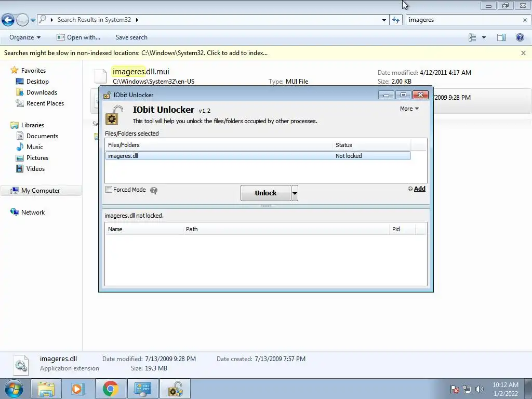This screenshot has height=399, width=532.
Task: Click Explorer's Forward navigation button
Action: pos(22,20)
